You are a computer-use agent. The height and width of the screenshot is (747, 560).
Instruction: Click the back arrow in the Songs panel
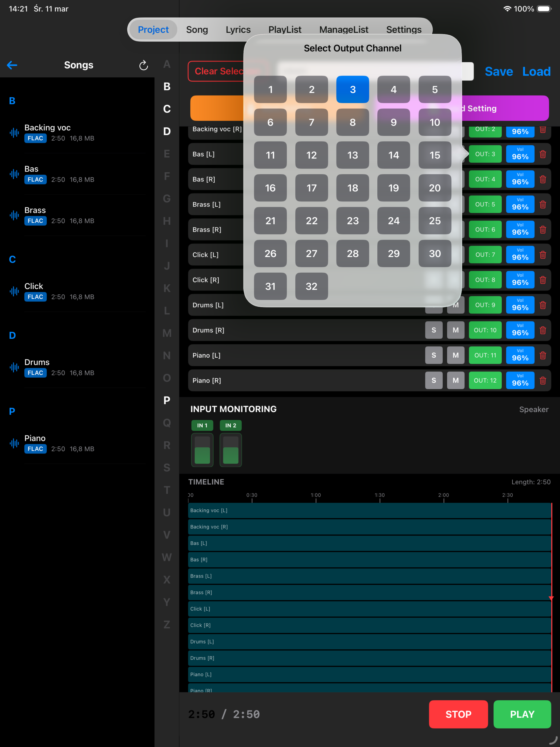click(x=12, y=65)
